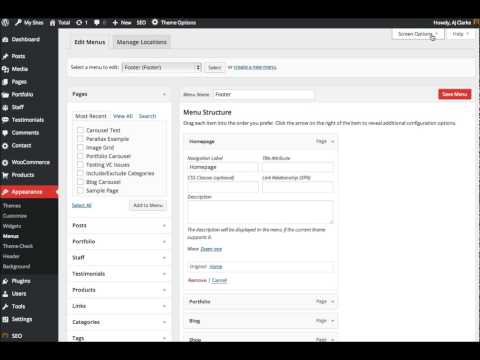Check the Image Grid page checkbox

tap(80, 147)
